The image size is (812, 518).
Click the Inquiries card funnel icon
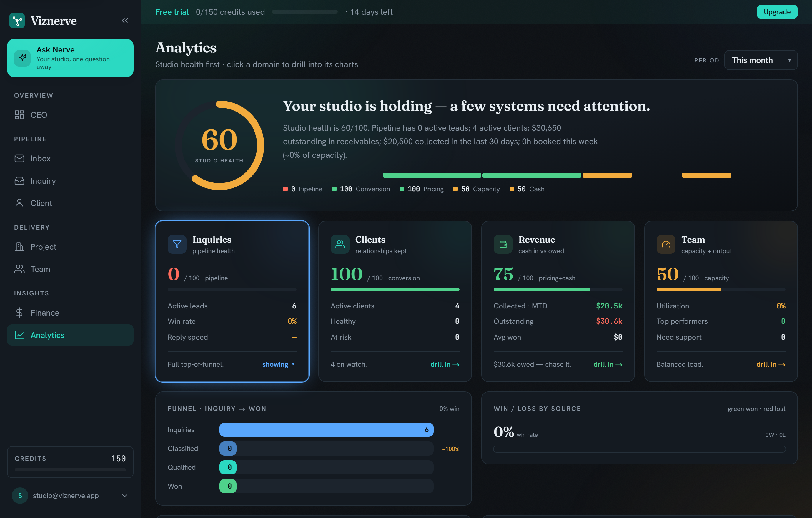[x=177, y=244]
